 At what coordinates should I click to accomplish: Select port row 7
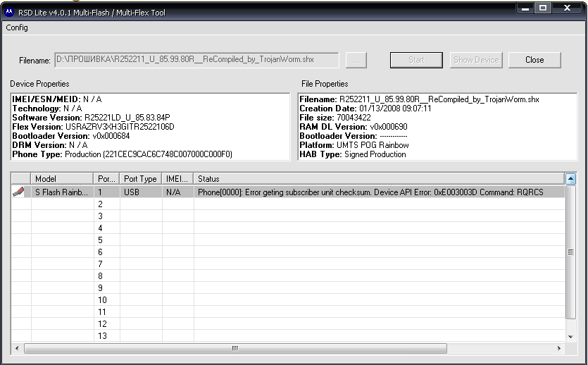click(287, 264)
